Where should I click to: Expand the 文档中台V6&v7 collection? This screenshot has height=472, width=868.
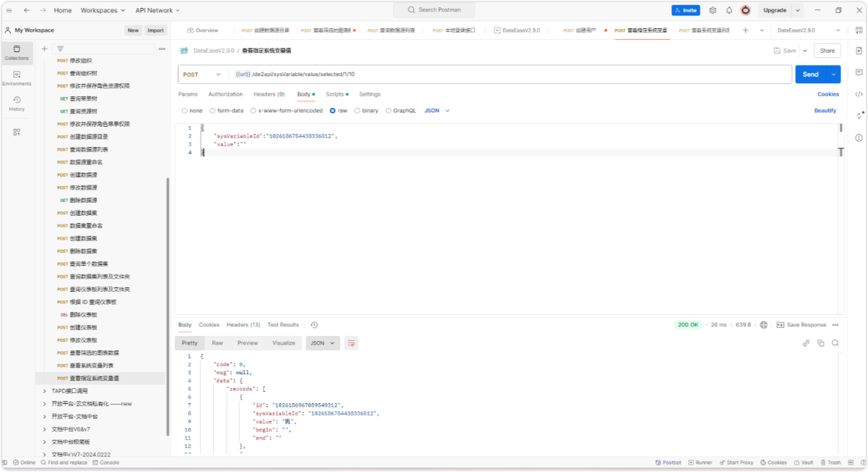(x=45, y=429)
